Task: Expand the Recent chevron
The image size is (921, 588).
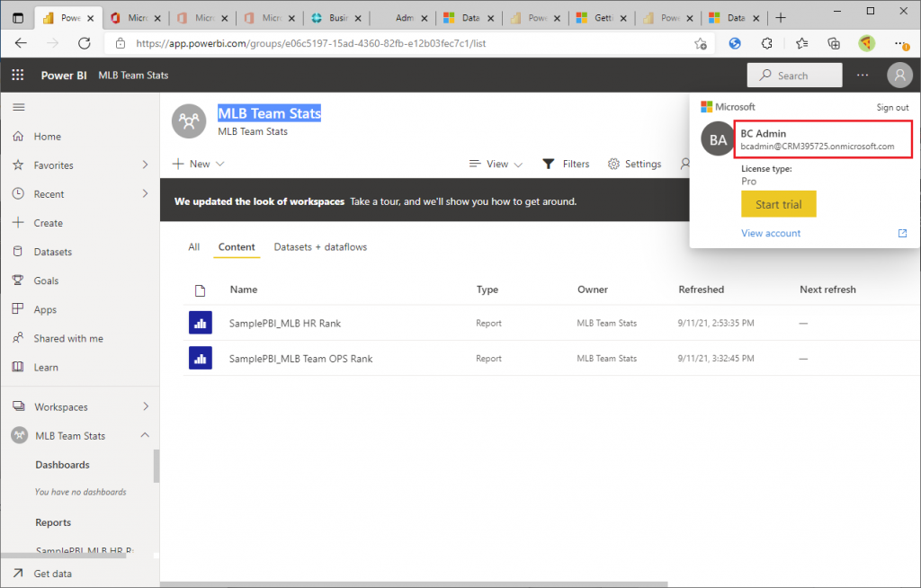Action: pyautogui.click(x=145, y=194)
